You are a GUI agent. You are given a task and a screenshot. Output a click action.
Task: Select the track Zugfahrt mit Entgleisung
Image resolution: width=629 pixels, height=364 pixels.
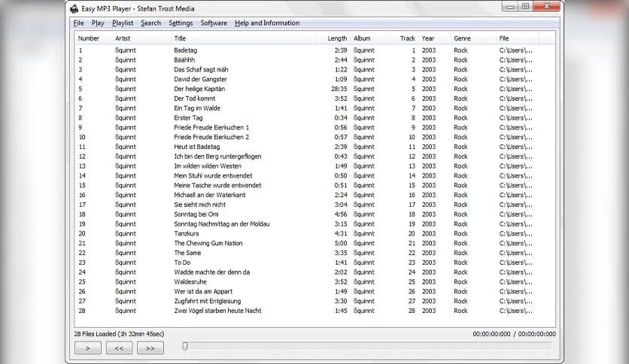(208, 301)
